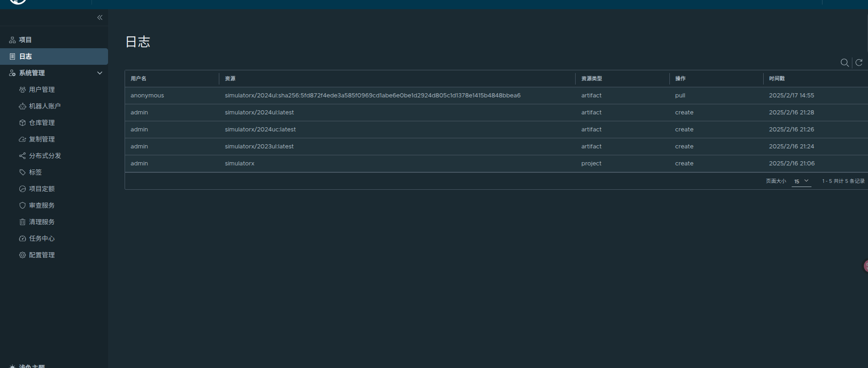Select the timestamp 2025/2/16 21:28

[792, 113]
